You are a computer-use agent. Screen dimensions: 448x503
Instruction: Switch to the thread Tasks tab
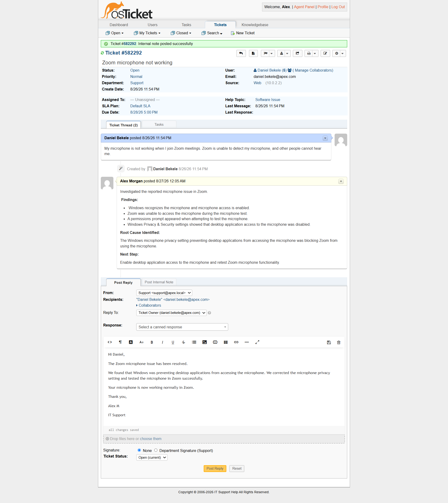(159, 125)
